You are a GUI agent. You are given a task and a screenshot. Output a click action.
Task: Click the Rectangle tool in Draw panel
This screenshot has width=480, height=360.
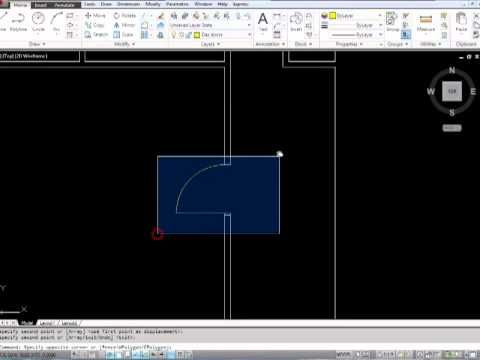tap(70, 16)
